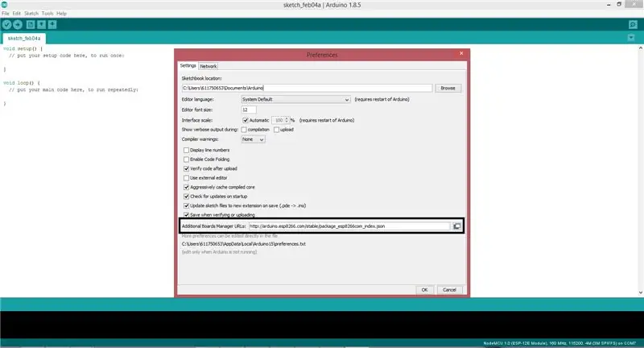The width and height of the screenshot is (644, 348).
Task: Toggle Verify code after upload
Action: 186,169
